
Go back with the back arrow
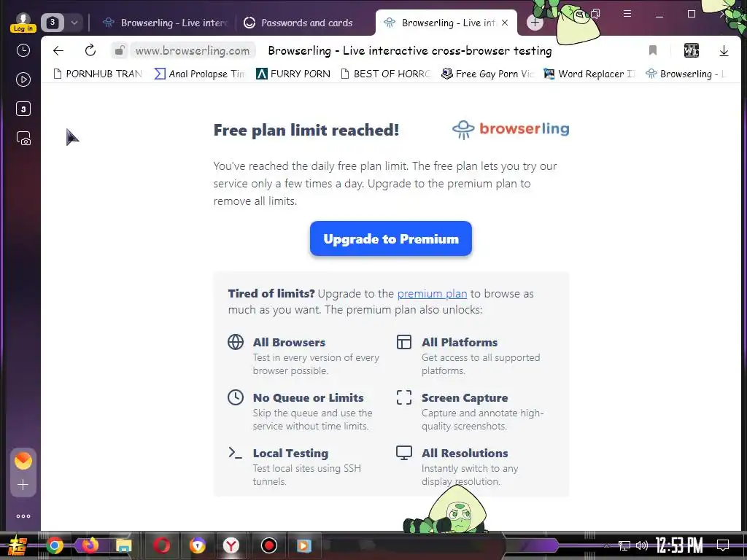tap(58, 50)
